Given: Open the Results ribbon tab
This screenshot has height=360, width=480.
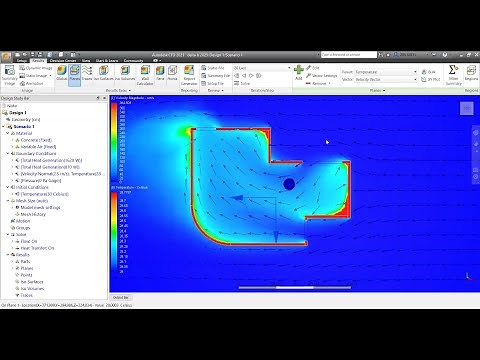Looking at the screenshot, I should 38,61.
